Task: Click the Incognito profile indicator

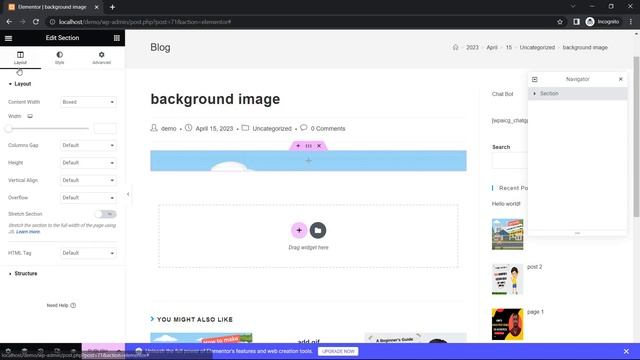Action: 602,22
